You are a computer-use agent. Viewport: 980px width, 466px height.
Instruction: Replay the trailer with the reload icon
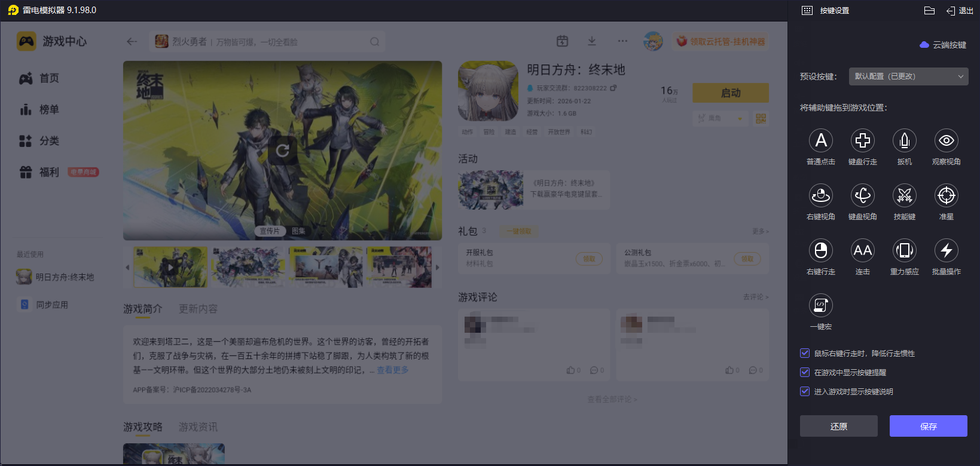click(283, 150)
